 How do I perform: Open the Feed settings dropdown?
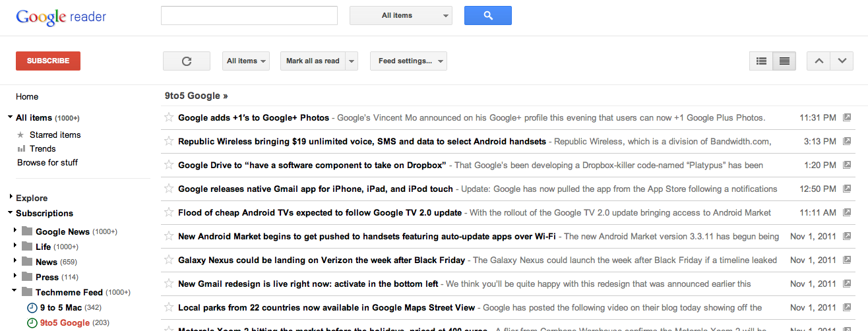pos(408,61)
